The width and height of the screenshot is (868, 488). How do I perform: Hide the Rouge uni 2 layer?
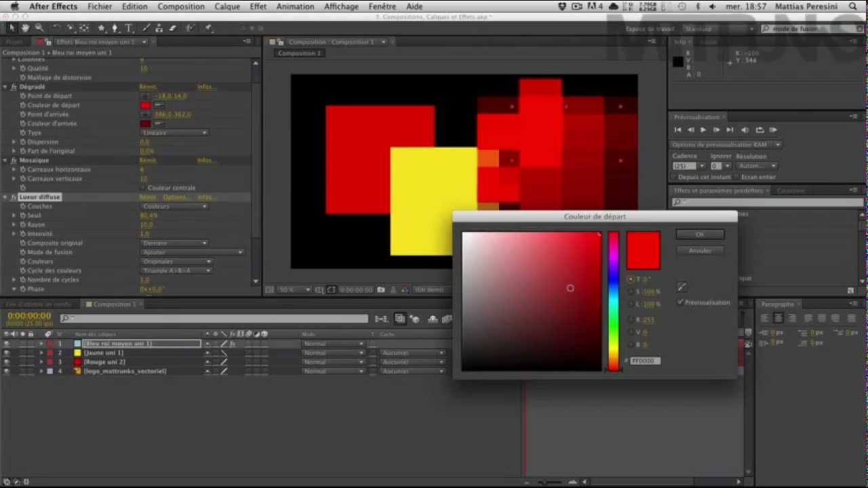[6, 362]
